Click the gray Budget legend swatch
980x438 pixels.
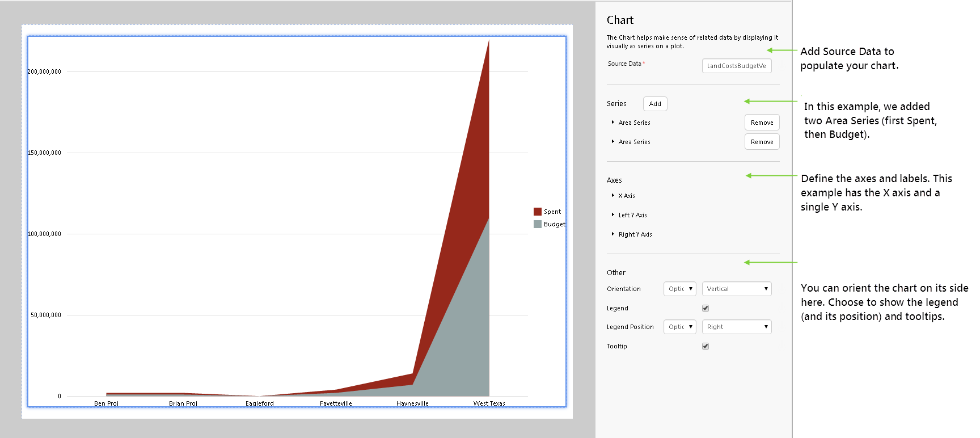[x=538, y=224]
